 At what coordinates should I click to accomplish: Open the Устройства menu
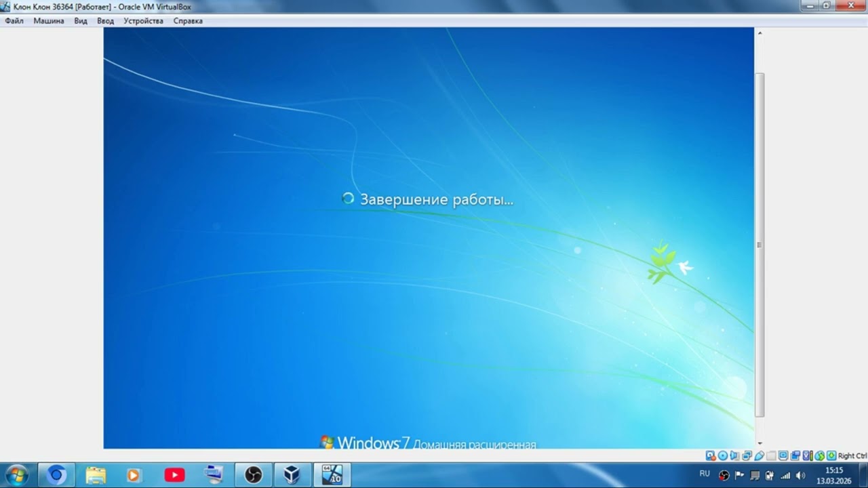pos(143,21)
